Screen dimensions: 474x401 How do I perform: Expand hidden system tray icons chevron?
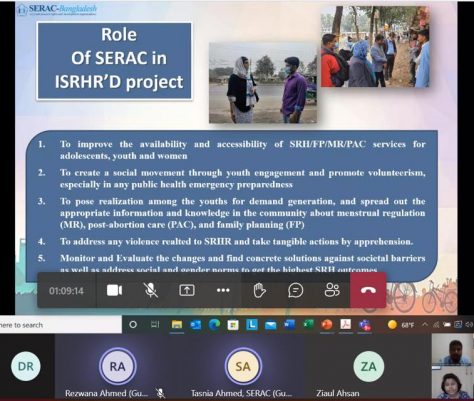(x=425, y=324)
